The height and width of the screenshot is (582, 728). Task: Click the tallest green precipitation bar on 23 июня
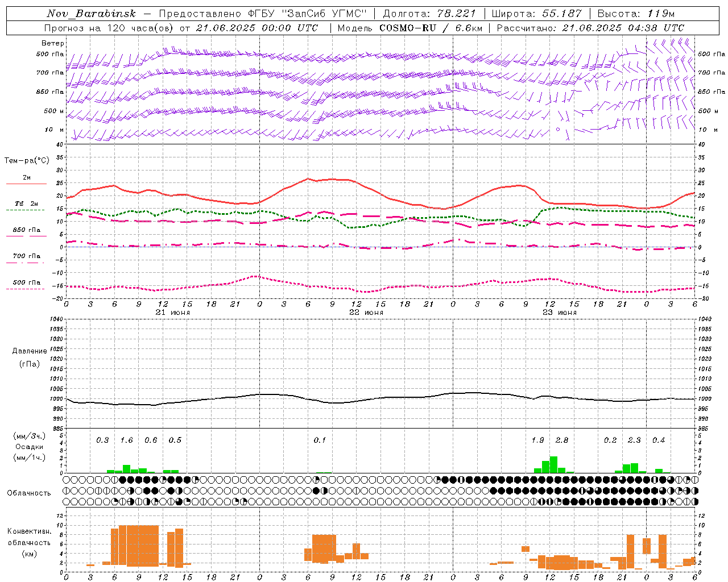(553, 464)
